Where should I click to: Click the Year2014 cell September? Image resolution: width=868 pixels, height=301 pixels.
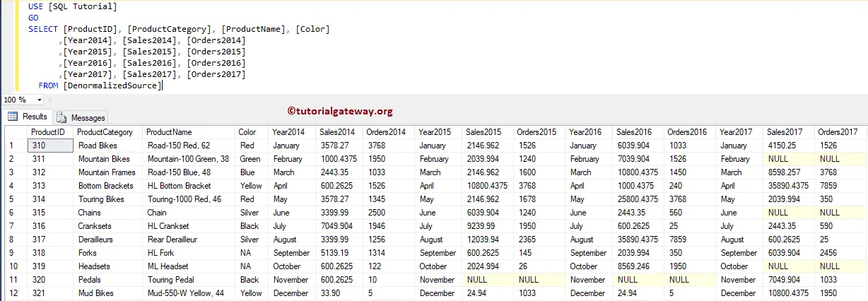click(291, 253)
